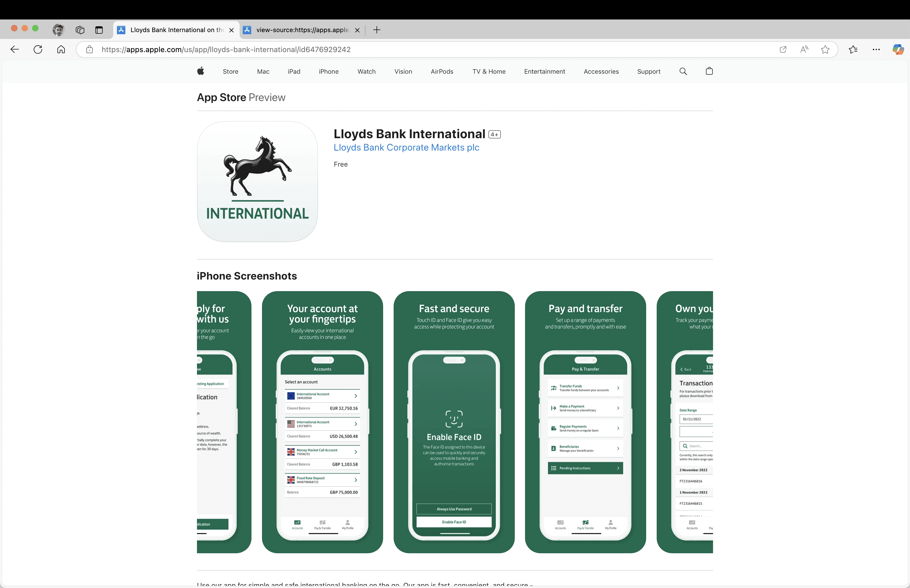This screenshot has height=588, width=910.
Task: Click the 'Fast and secure' screenshot
Action: pyautogui.click(x=454, y=422)
